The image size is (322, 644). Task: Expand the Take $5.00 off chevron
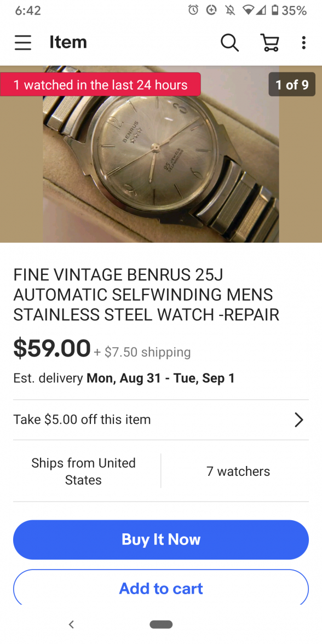(x=299, y=419)
